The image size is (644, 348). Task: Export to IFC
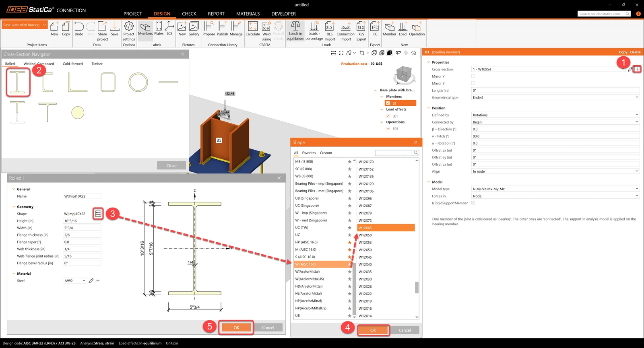click(375, 29)
